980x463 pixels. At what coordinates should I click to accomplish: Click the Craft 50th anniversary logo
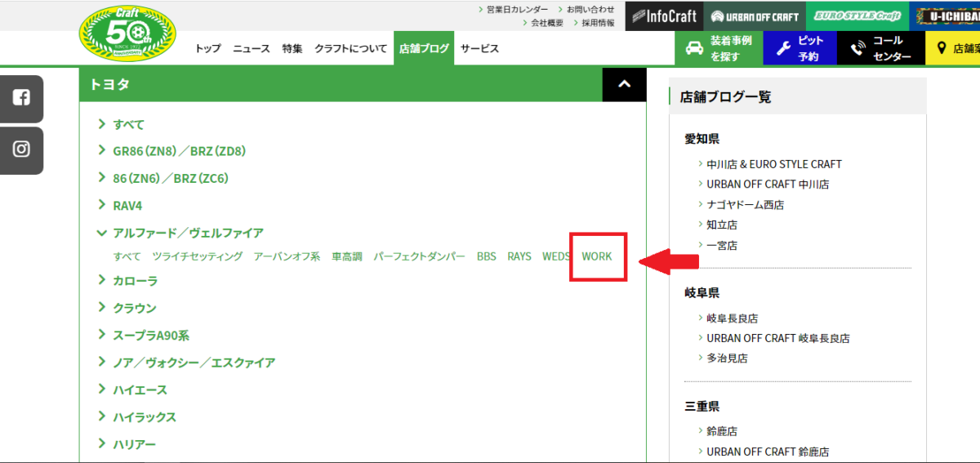click(122, 43)
